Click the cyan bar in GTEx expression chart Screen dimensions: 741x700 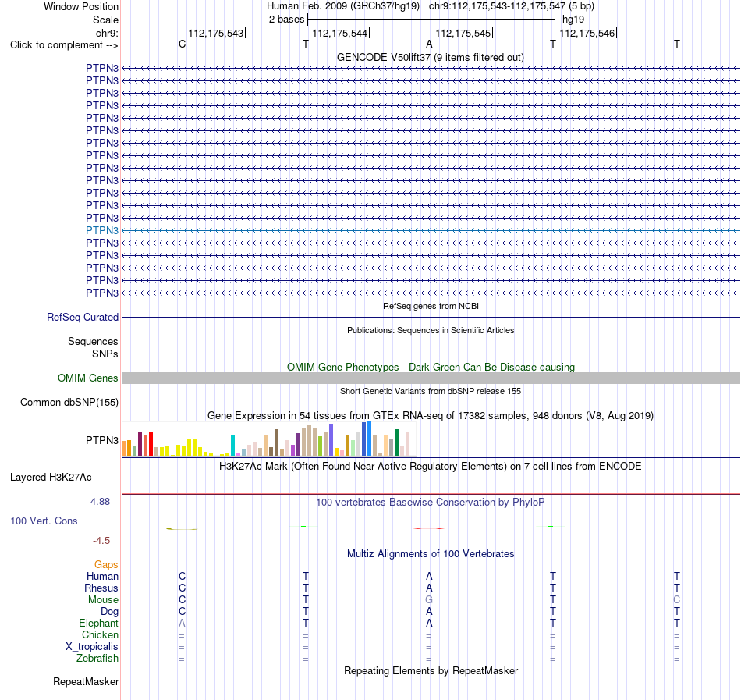tap(232, 446)
